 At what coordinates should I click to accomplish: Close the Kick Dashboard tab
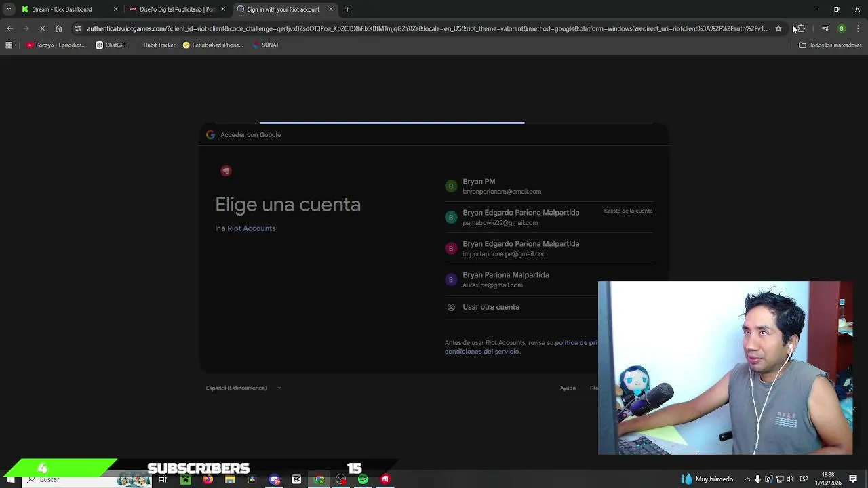[115, 9]
